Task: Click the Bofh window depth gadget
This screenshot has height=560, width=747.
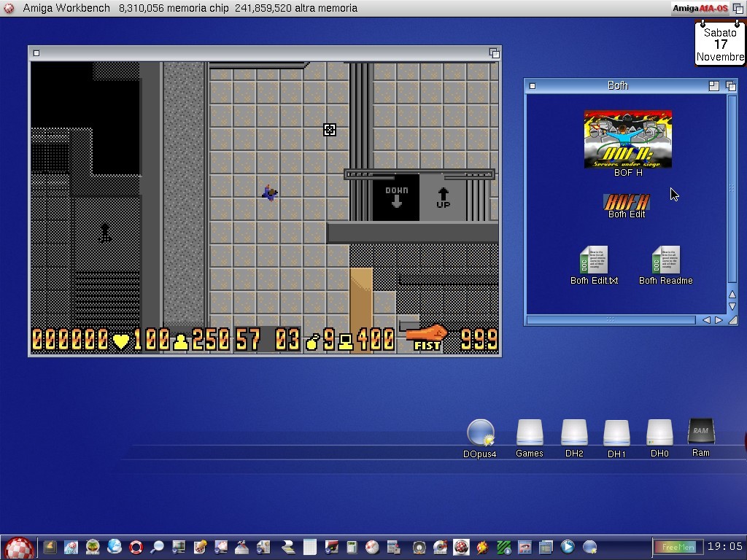Action: click(x=730, y=86)
